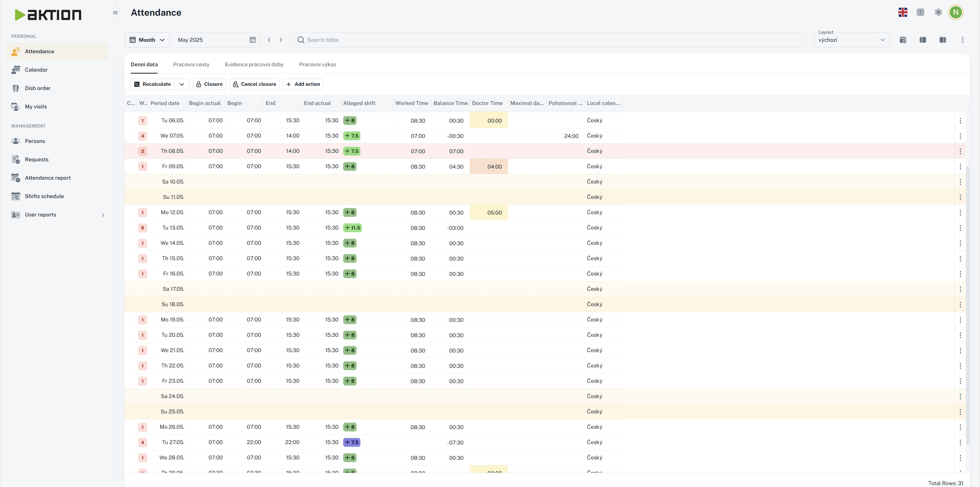Click the help question mark icon
The height and width of the screenshot is (487, 980).
920,12
